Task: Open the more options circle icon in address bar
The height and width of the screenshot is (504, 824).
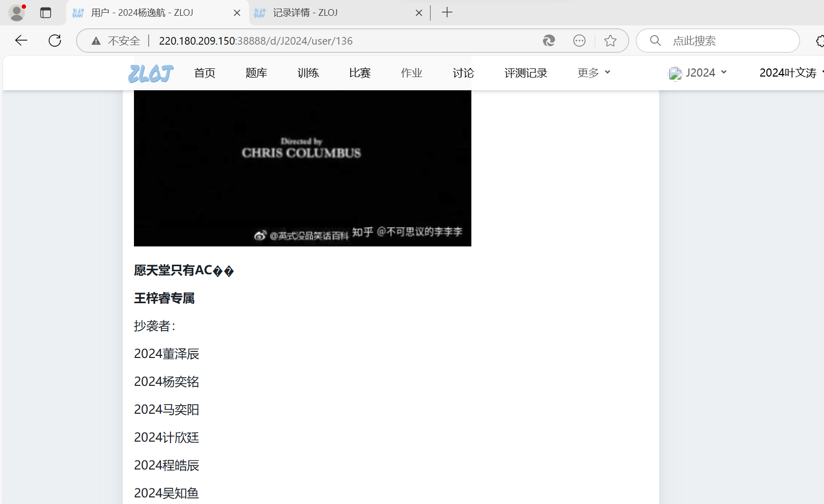Action: 579,41
